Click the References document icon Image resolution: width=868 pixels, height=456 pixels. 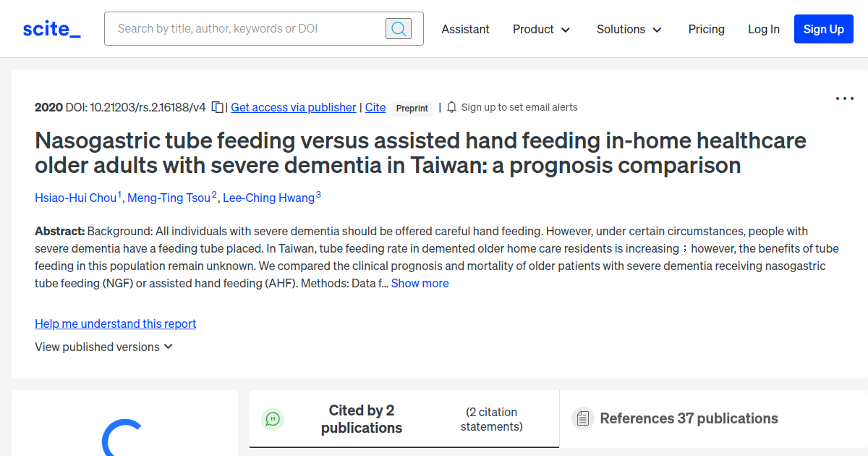click(x=582, y=418)
